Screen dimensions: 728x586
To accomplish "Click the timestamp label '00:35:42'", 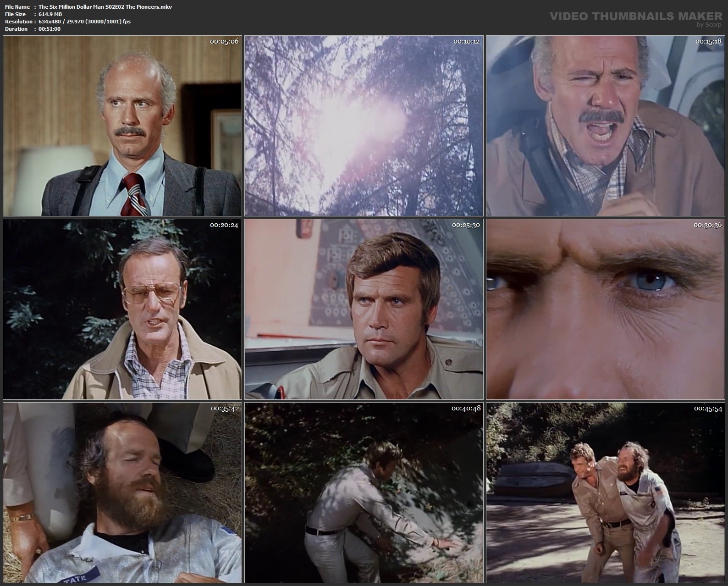I will [x=224, y=409].
